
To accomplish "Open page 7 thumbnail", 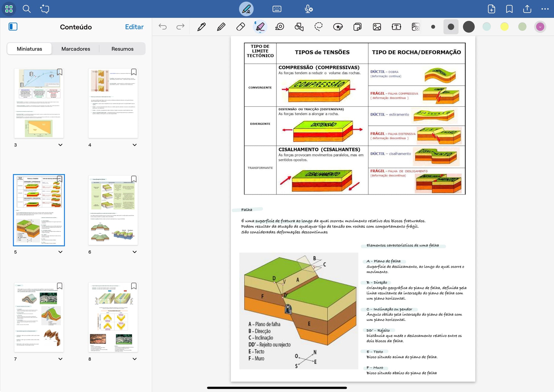I will point(39,317).
